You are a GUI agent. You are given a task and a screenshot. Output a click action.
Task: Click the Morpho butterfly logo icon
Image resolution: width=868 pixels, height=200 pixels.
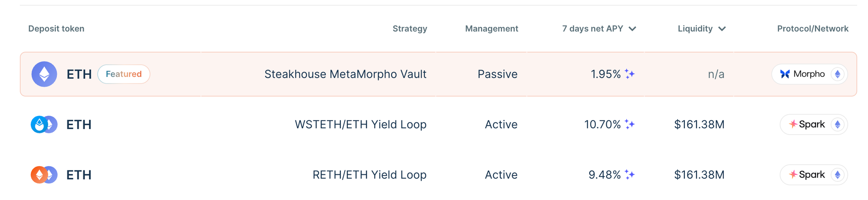click(785, 74)
